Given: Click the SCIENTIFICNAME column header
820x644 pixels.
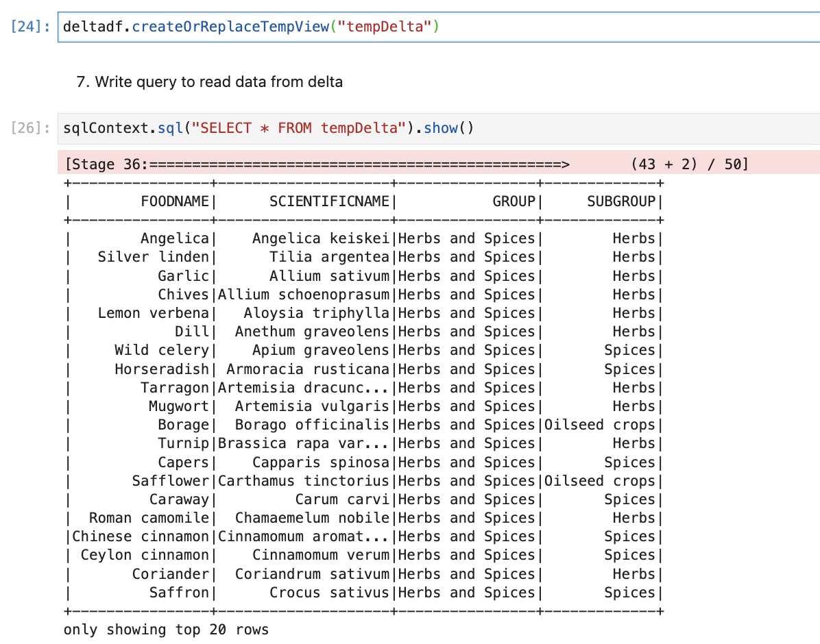Looking at the screenshot, I should 329,201.
